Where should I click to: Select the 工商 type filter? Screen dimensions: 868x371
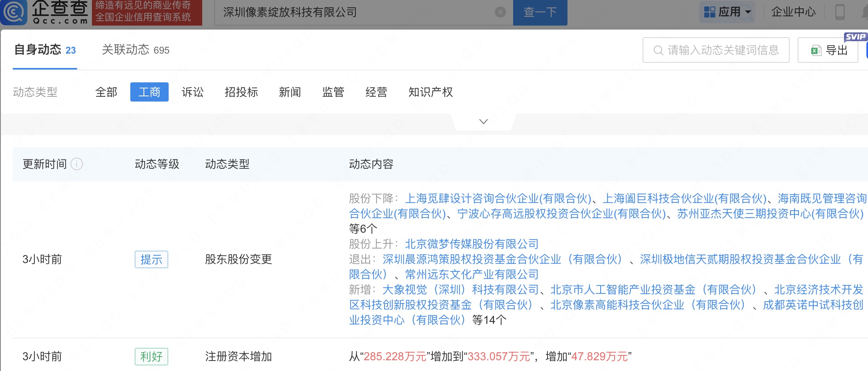149,92
